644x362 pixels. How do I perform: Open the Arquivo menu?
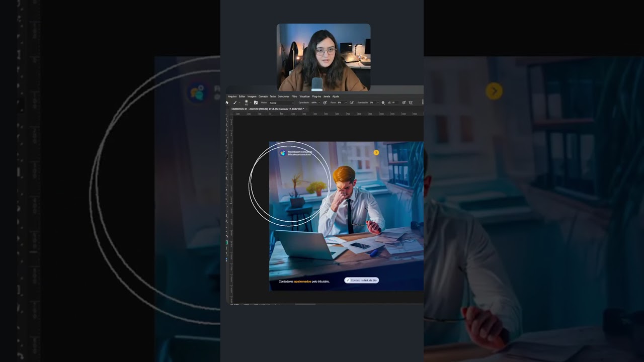pyautogui.click(x=232, y=96)
